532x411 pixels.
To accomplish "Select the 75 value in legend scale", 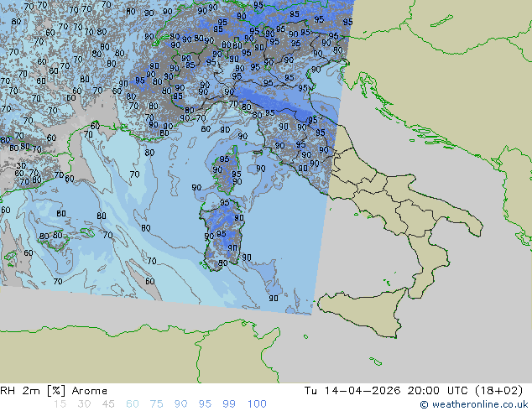I will point(156,404).
